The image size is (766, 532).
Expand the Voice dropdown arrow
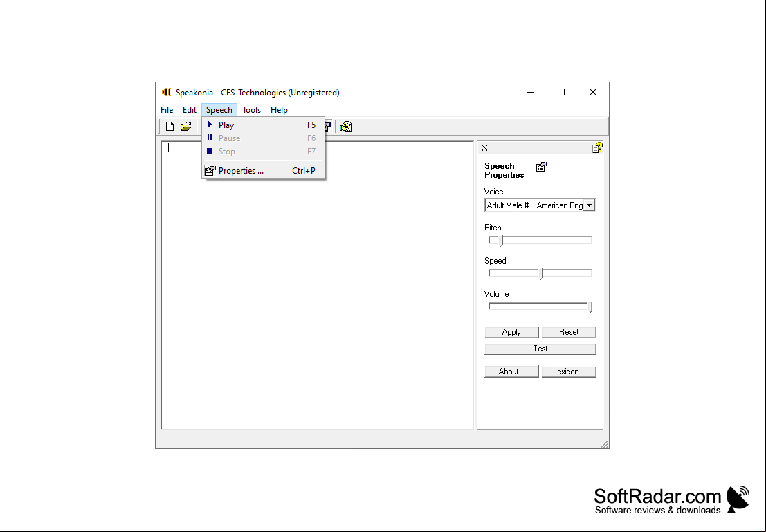tap(589, 205)
